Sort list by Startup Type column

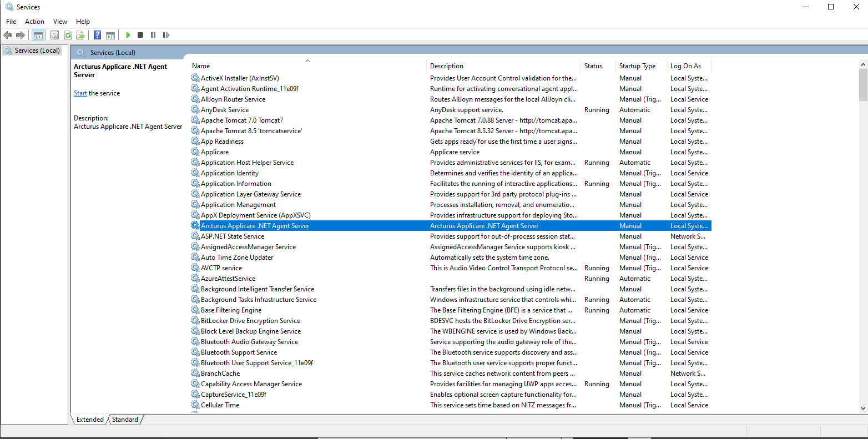tap(637, 66)
